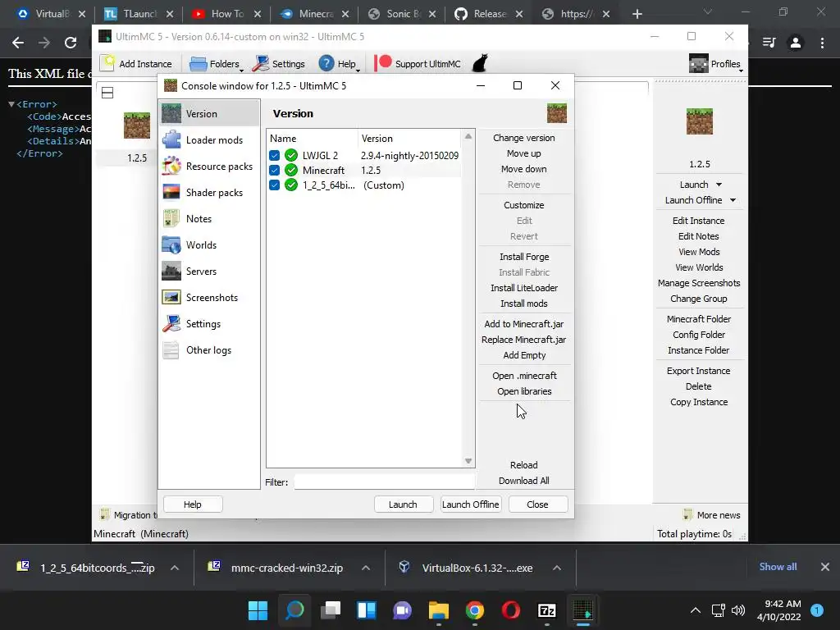Image resolution: width=840 pixels, height=630 pixels.
Task: Click Add to Minecraft.jar
Action: coord(524,324)
